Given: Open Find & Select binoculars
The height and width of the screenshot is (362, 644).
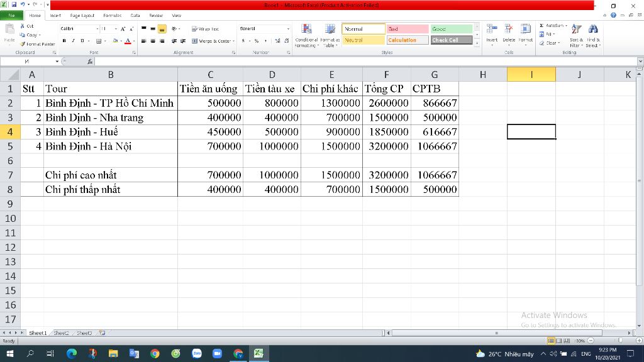Looking at the screenshot, I should coord(593,36).
